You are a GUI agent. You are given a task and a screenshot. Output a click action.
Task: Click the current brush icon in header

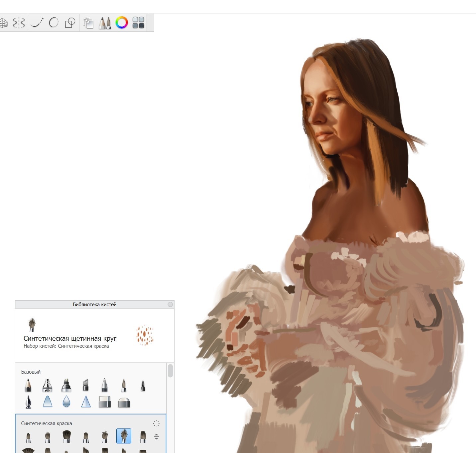(x=32, y=324)
